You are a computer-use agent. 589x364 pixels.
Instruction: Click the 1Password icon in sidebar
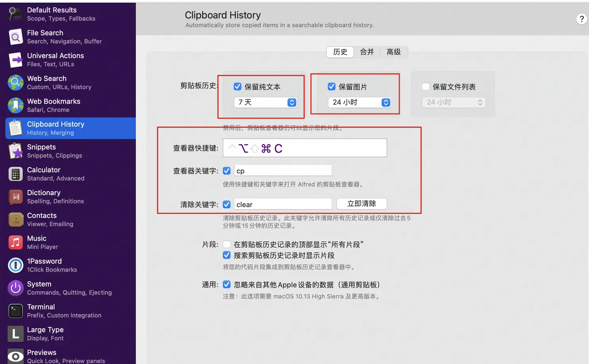[16, 265]
